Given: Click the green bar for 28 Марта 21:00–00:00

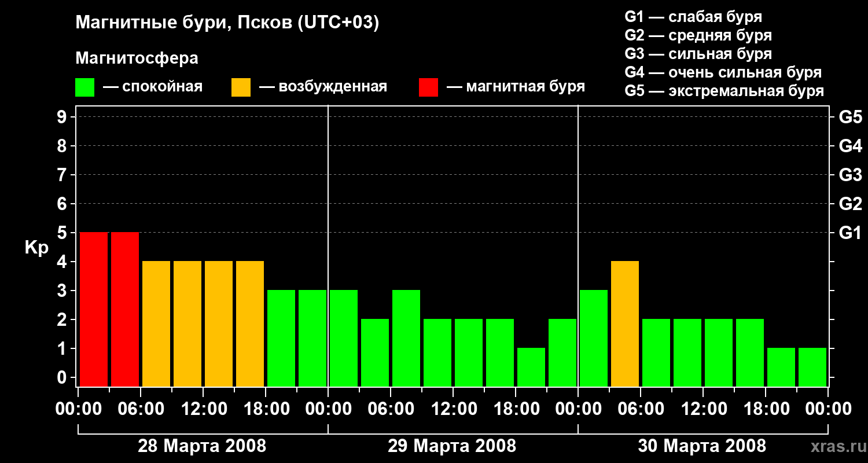Looking at the screenshot, I should (x=312, y=338).
